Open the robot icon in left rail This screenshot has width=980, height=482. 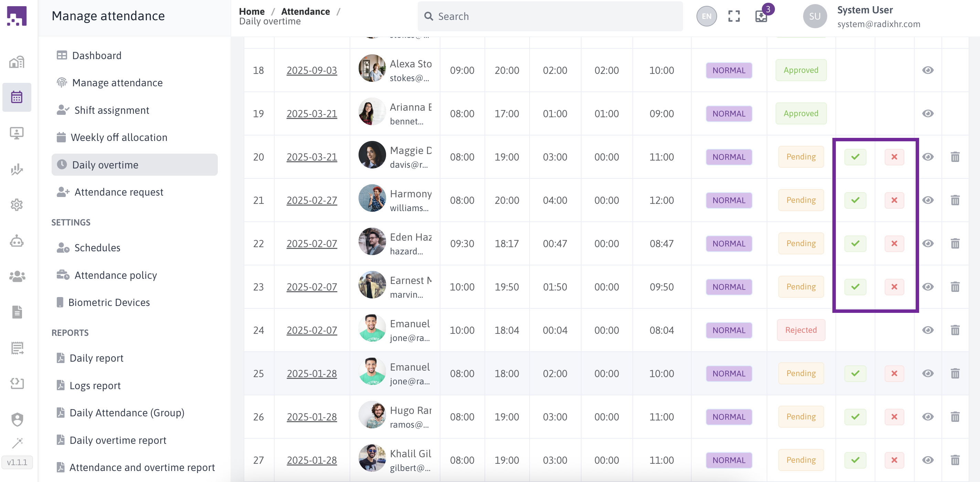click(17, 241)
